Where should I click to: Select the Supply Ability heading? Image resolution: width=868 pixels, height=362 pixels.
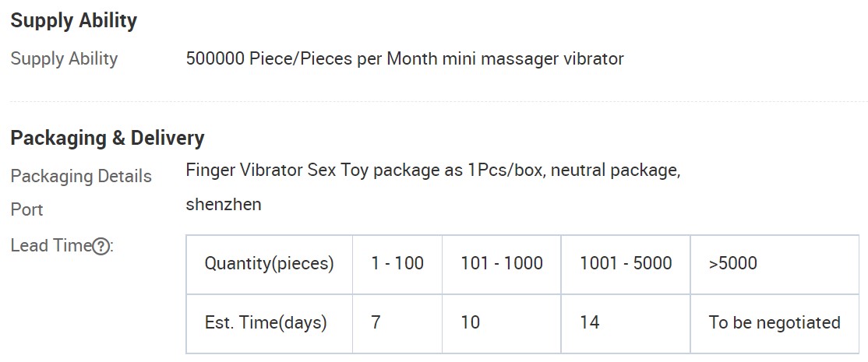(73, 21)
